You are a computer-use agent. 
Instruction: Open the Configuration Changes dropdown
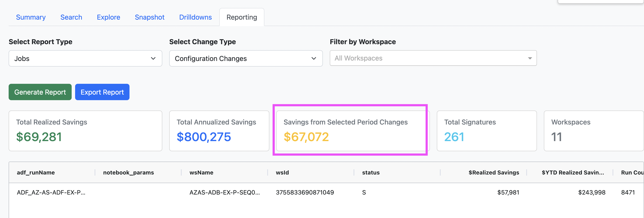246,58
